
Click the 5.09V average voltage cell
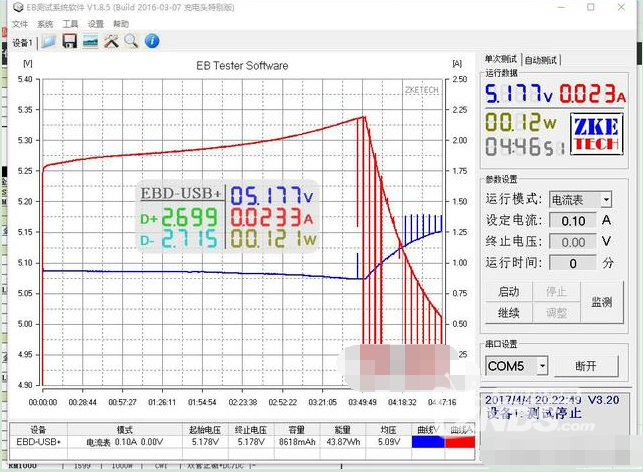tap(388, 442)
